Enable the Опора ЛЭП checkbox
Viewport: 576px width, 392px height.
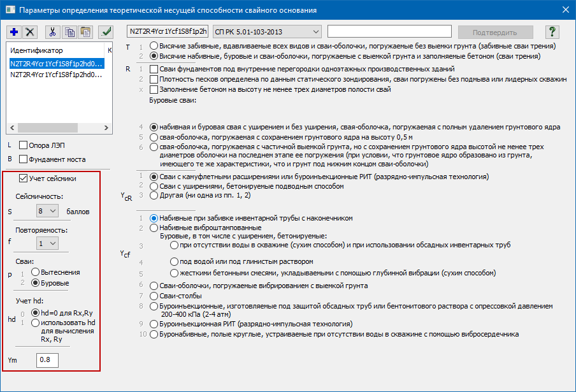24,145
